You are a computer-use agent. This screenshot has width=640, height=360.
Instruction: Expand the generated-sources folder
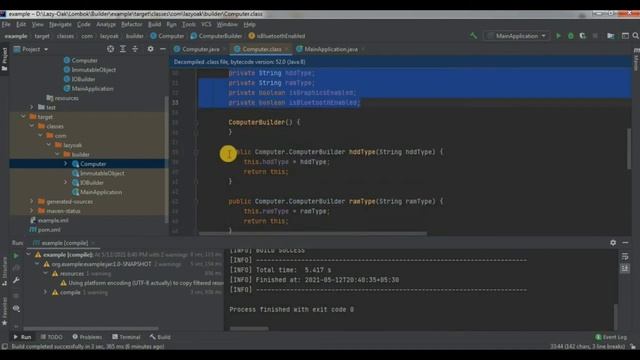tap(32, 201)
